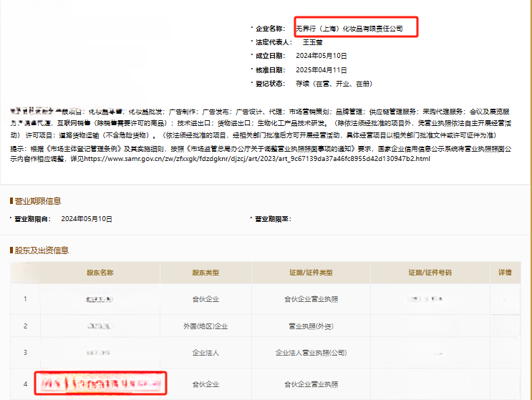Click row number 4 in shareholder table
The width and height of the screenshot is (532, 400).
(x=25, y=384)
